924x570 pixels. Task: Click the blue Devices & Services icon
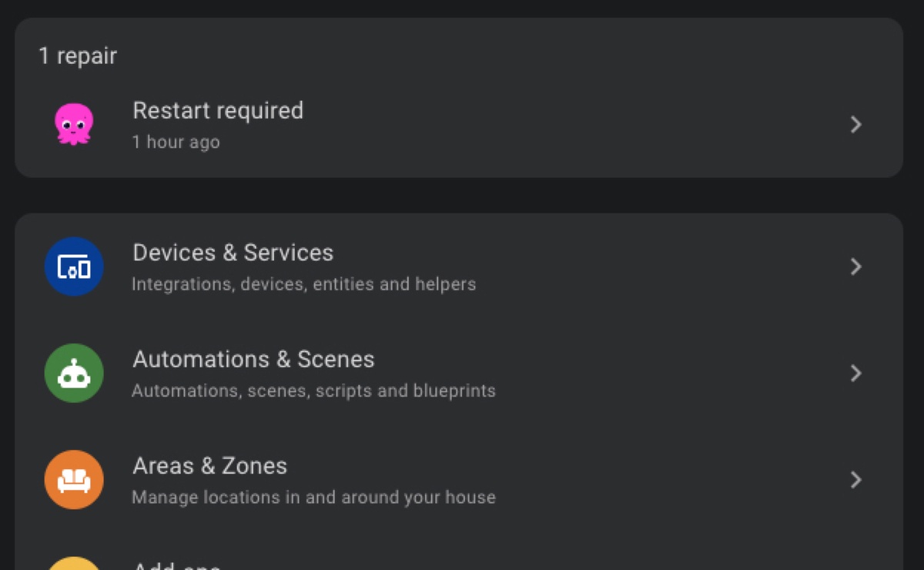pos(74,267)
